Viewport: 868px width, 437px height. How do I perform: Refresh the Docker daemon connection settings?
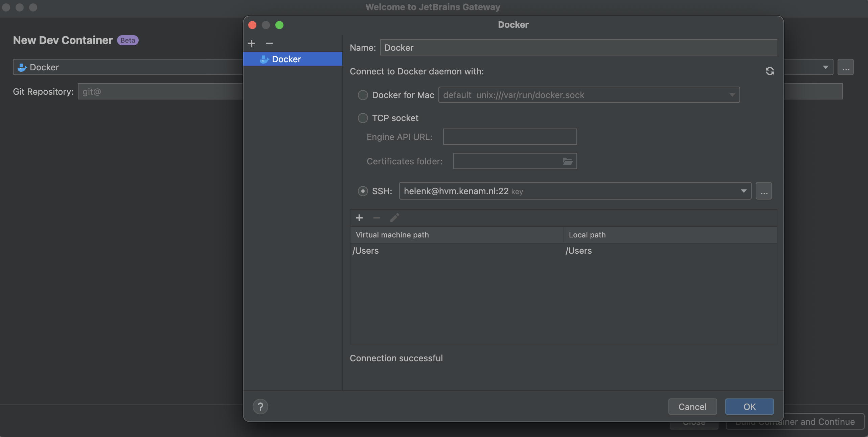pos(770,71)
